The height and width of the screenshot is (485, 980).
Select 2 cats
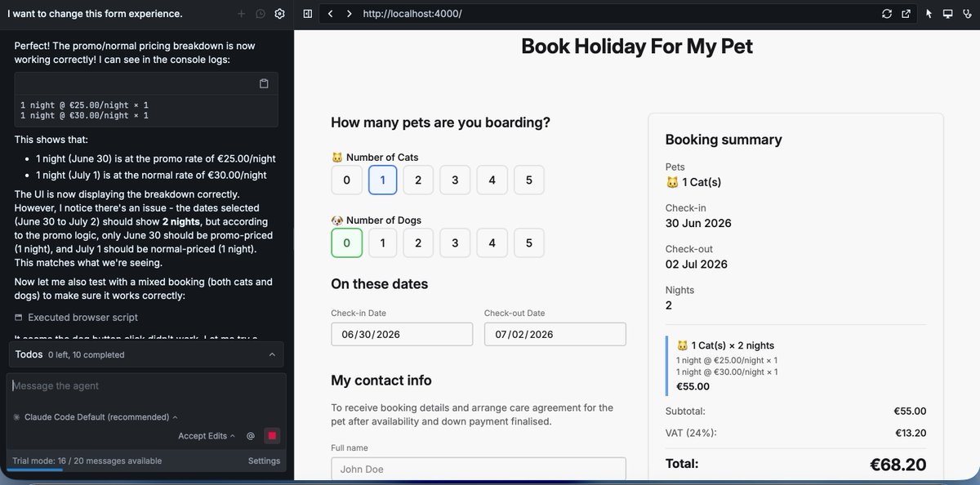pyautogui.click(x=418, y=180)
